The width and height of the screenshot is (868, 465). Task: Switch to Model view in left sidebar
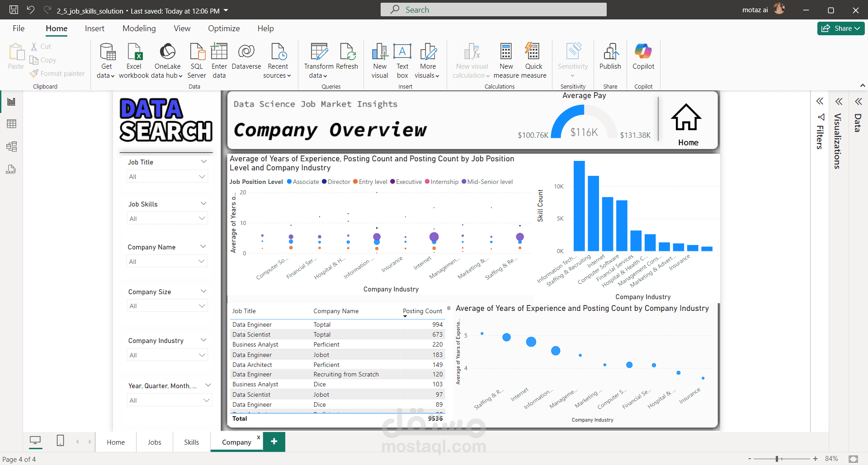[12, 146]
